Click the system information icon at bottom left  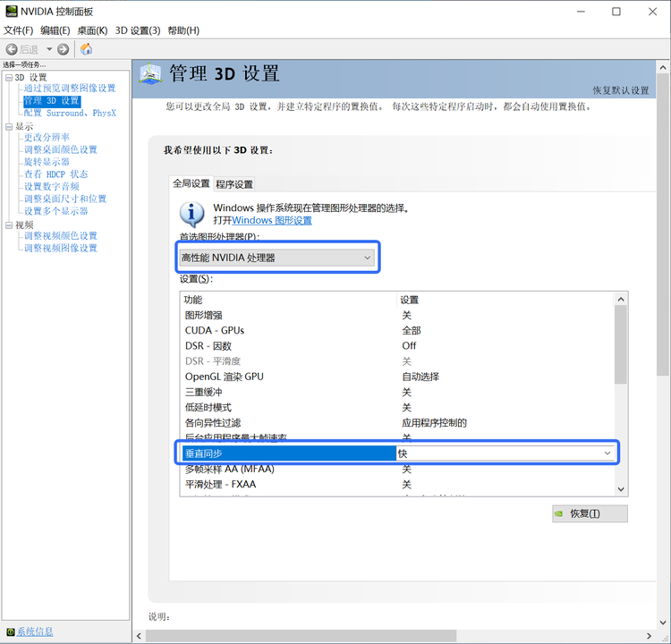(x=10, y=632)
